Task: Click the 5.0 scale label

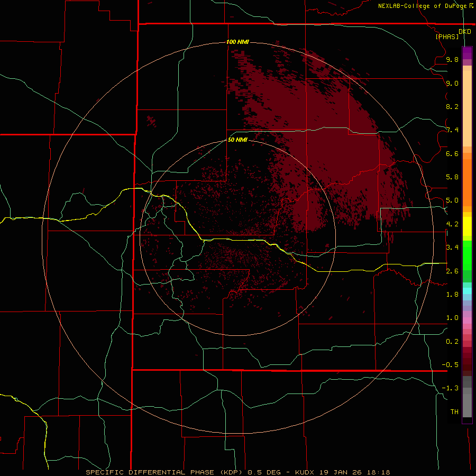Action: pos(452,200)
